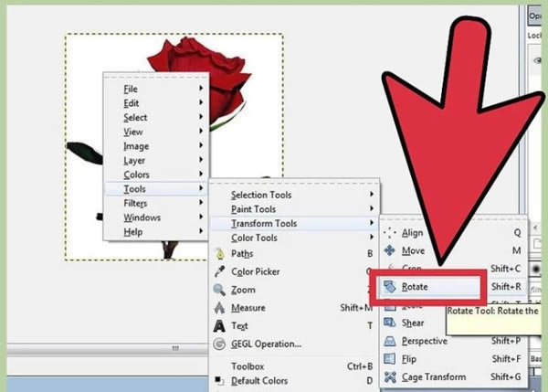
Task: Click the Paths tool icon
Action: click(x=219, y=253)
